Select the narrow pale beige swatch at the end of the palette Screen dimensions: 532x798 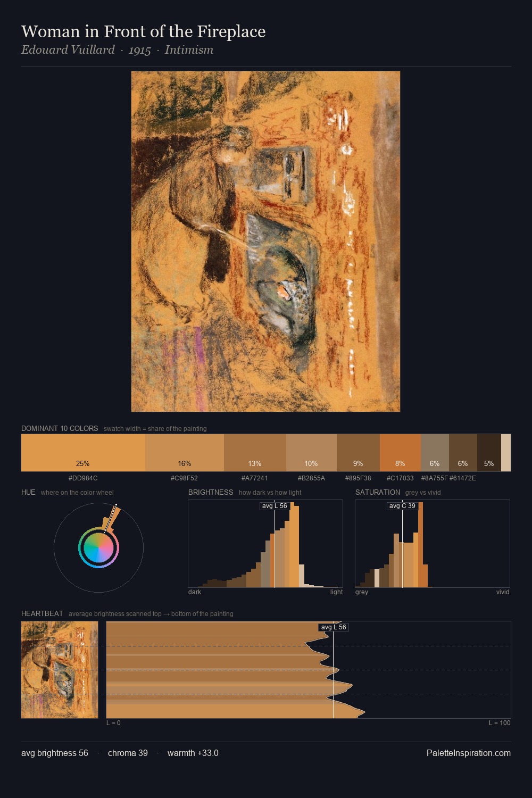[506, 453]
